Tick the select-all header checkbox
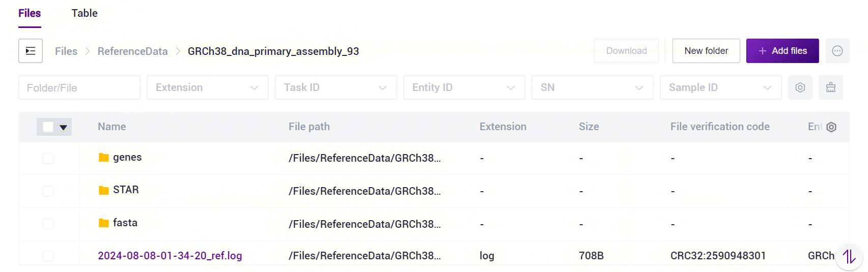The image size is (868, 272). (48, 127)
